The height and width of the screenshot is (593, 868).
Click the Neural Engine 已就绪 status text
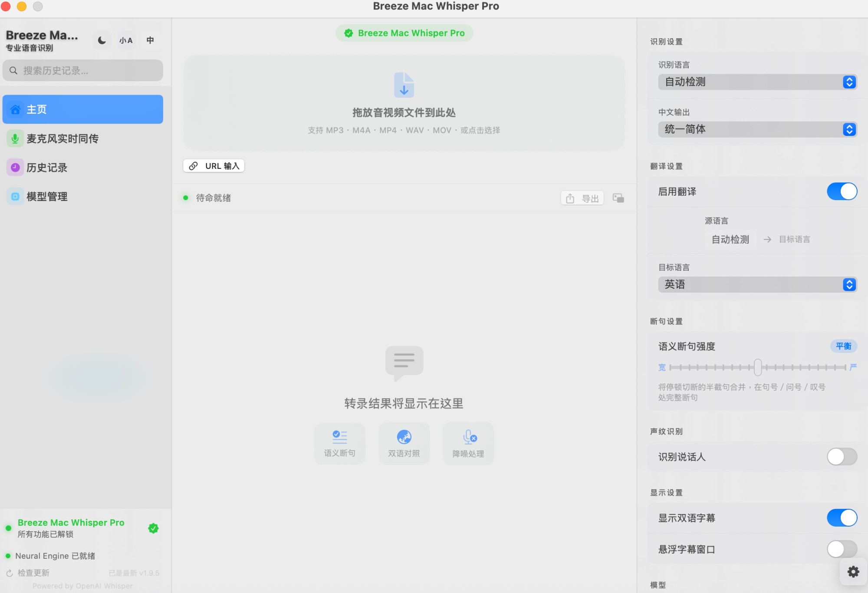tap(55, 556)
